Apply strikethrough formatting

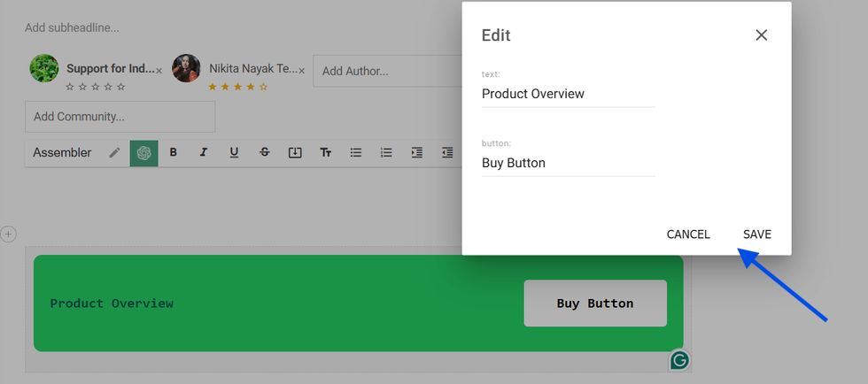coord(265,153)
